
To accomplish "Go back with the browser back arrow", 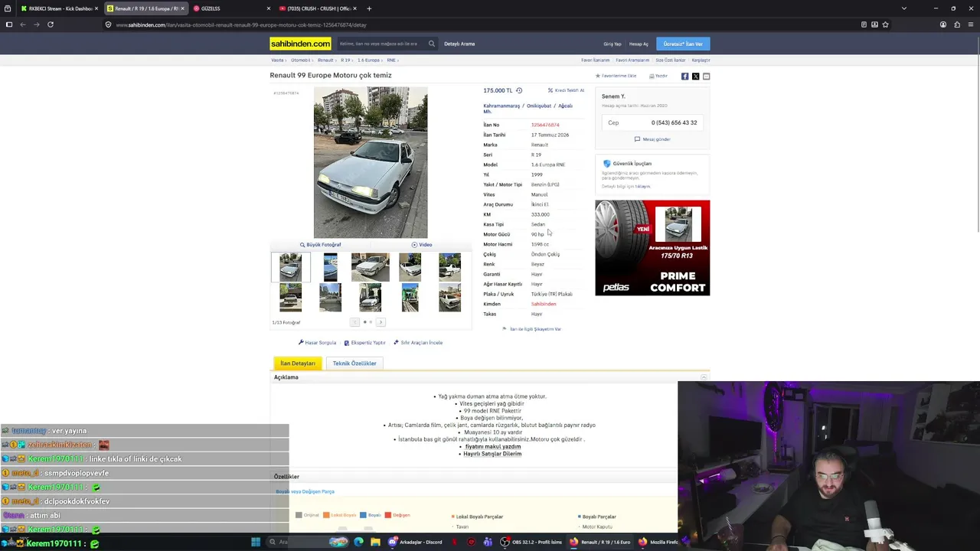I will pyautogui.click(x=23, y=24).
